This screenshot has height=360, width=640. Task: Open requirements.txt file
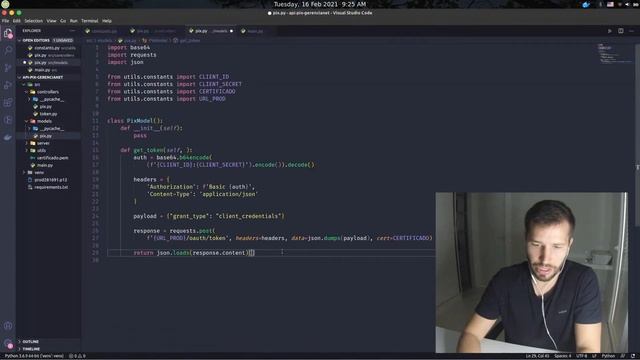(x=48, y=187)
